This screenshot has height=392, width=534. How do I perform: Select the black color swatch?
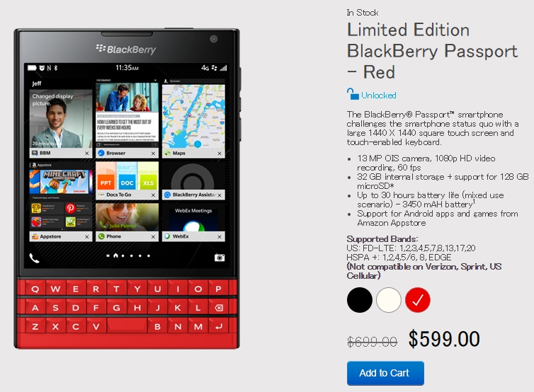tap(359, 300)
